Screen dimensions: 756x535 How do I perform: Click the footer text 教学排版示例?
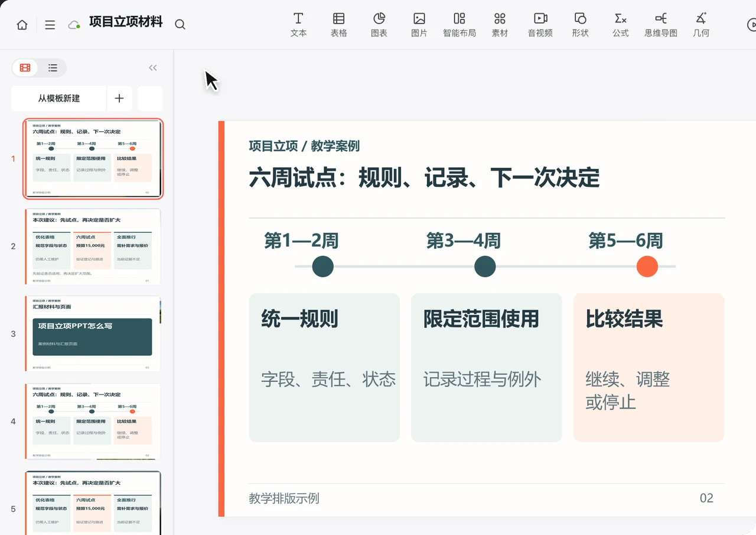click(x=284, y=498)
